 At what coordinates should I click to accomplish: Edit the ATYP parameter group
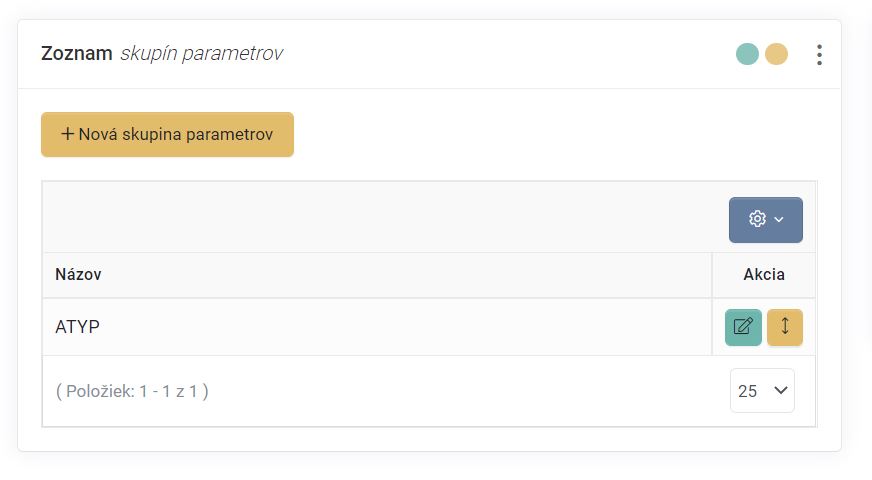tap(743, 327)
